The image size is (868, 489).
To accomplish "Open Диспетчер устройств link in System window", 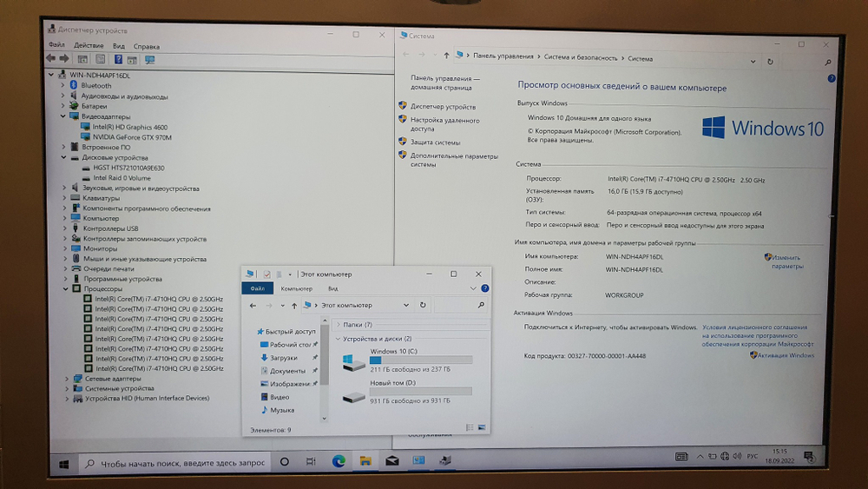I will [x=443, y=106].
